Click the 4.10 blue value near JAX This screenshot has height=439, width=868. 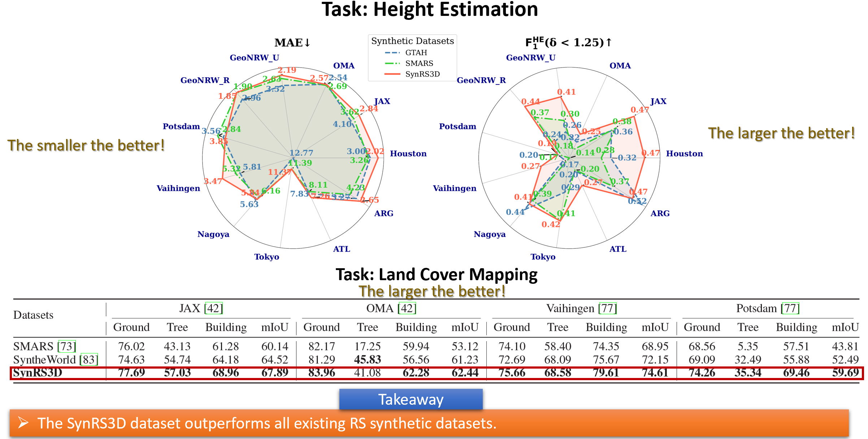342,124
